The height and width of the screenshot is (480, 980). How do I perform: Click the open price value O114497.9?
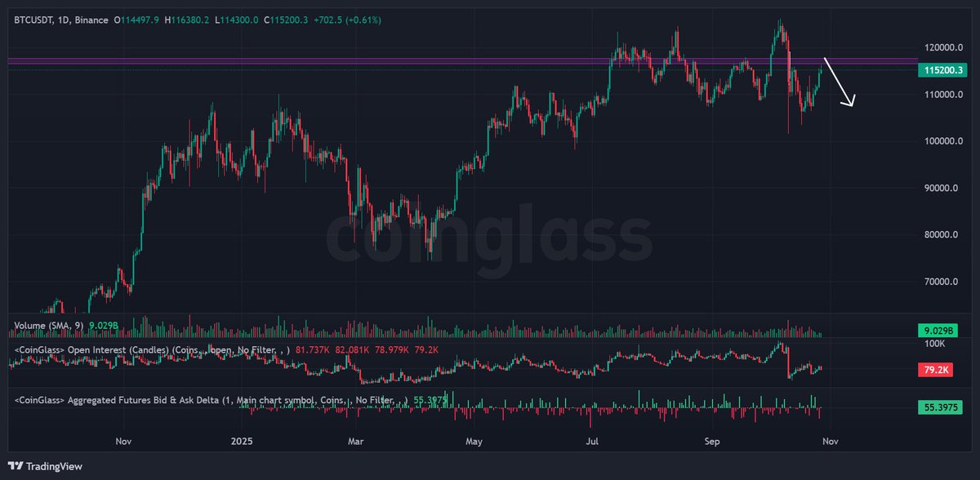[137, 19]
